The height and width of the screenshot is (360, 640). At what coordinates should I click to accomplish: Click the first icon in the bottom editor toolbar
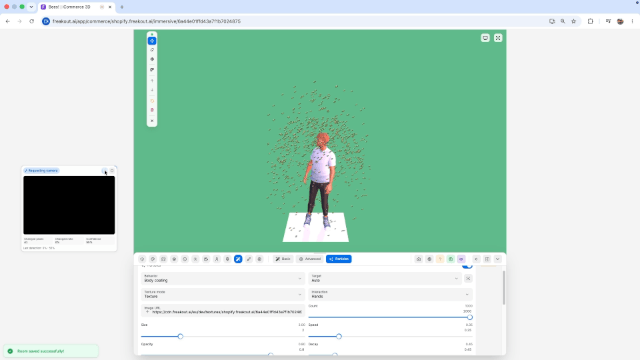(x=142, y=259)
